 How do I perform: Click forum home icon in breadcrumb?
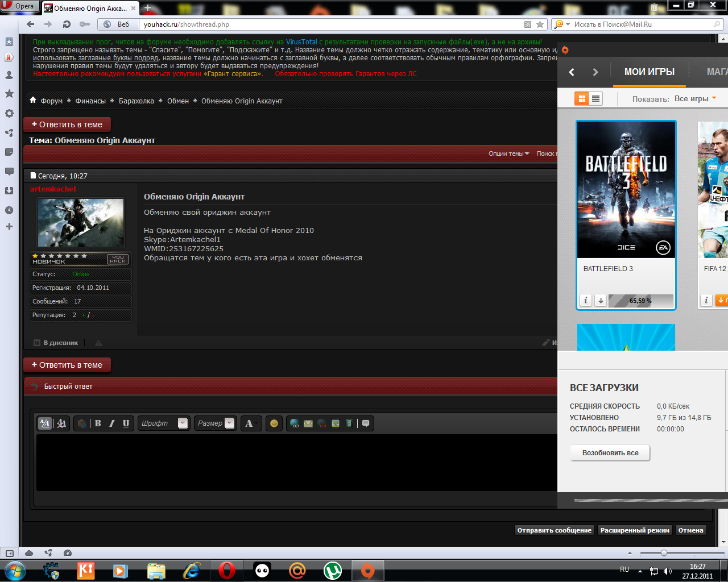[x=33, y=100]
